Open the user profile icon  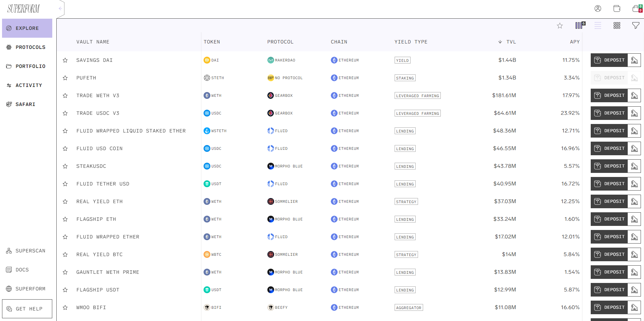point(598,8)
